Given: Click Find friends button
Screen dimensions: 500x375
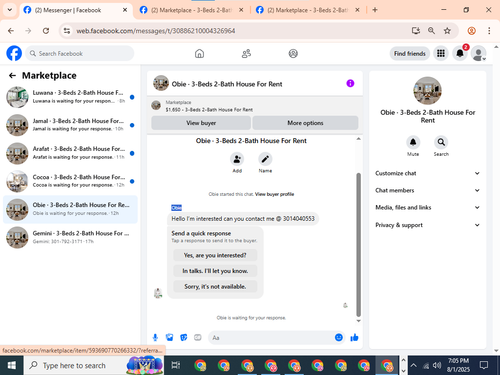Looking at the screenshot, I should [410, 53].
